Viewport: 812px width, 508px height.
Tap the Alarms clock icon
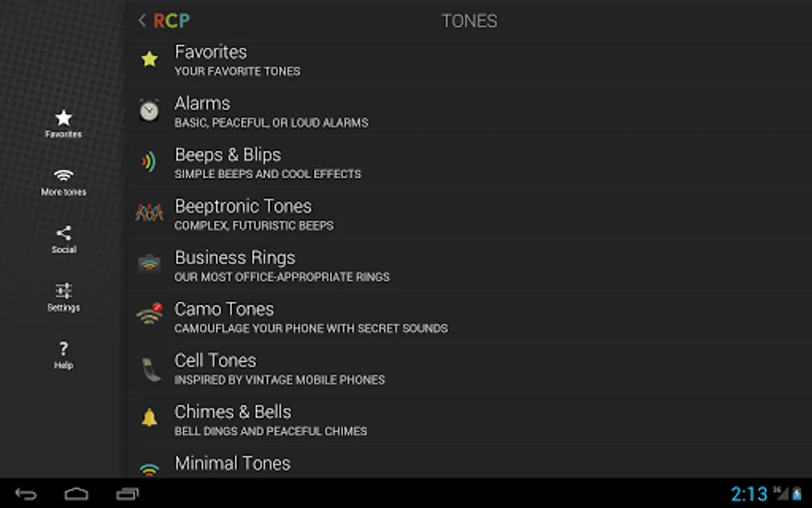point(149,111)
